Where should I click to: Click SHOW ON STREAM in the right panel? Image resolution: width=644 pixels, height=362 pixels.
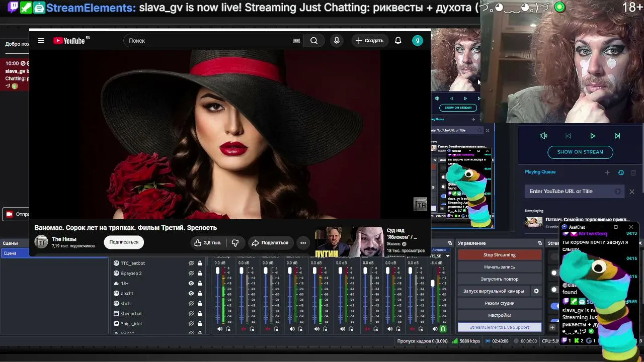(580, 152)
